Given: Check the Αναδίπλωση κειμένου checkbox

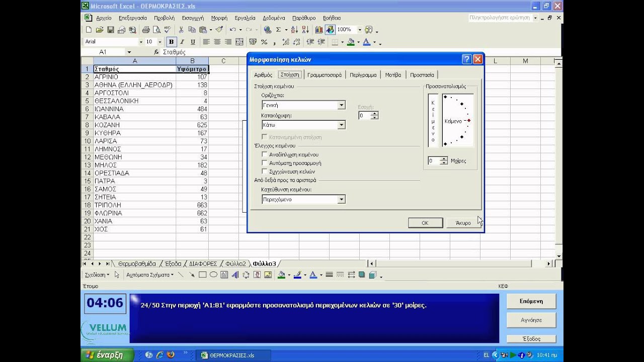Looking at the screenshot, I should pos(265,155).
